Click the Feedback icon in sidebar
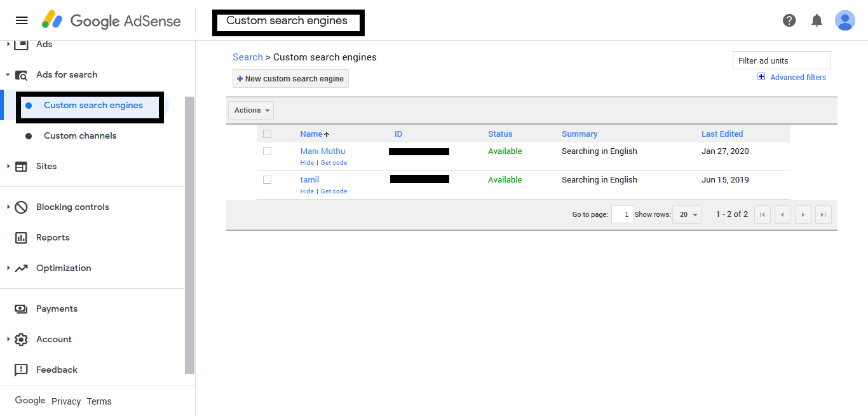Screen dimensions: 868x416 (21, 370)
